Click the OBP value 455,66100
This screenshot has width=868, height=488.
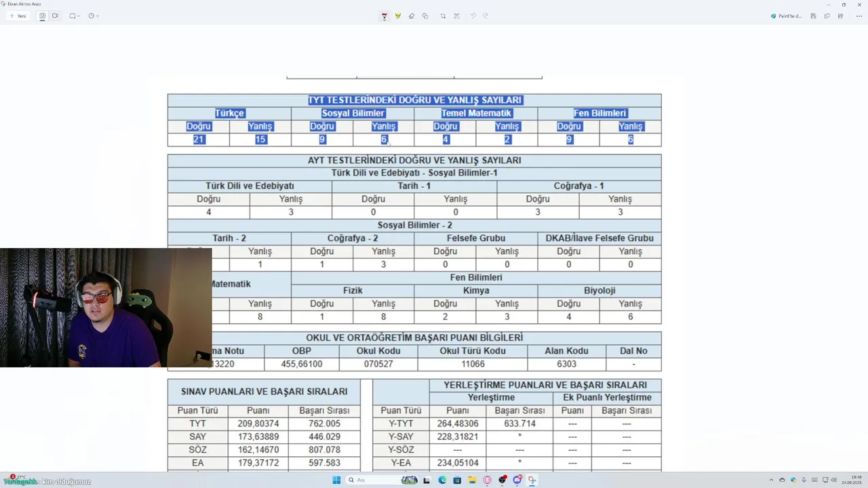click(x=302, y=364)
